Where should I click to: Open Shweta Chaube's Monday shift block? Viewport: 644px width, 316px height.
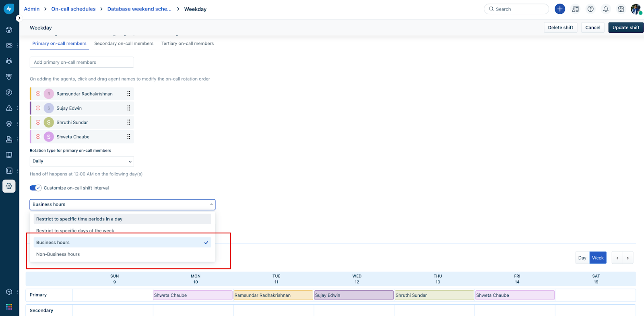(193, 295)
